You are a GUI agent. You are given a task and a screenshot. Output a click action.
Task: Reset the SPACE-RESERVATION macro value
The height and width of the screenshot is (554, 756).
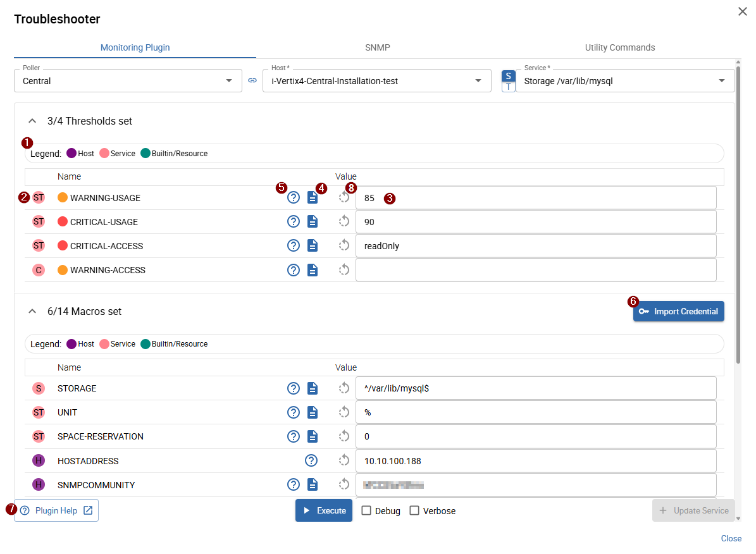pyautogui.click(x=344, y=436)
